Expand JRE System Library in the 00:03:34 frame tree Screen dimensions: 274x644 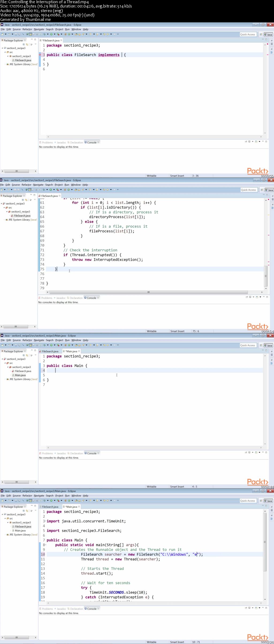point(5,535)
